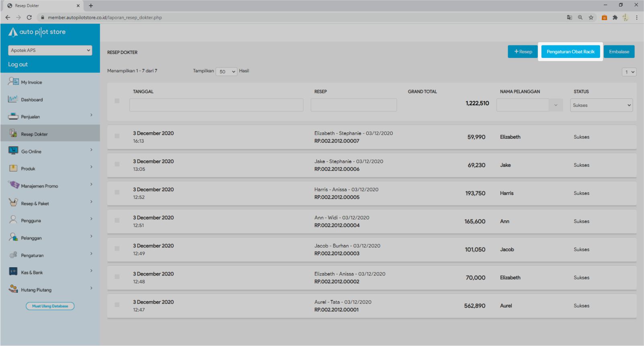
Task: Click the Go Online monitor icon
Action: (x=13, y=151)
